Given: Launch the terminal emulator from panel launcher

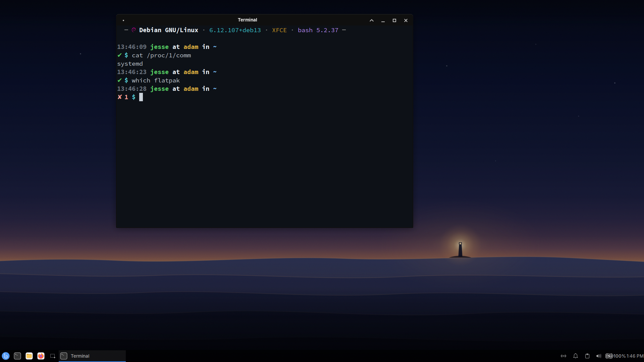Looking at the screenshot, I should [17, 356].
